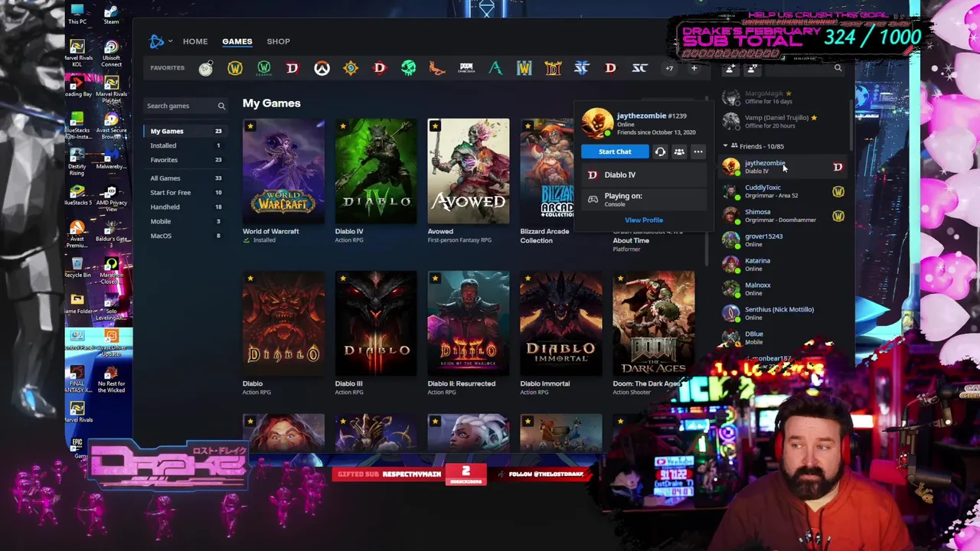Open more options ellipsis in jaythezombie popup
Image resolution: width=980 pixels, height=551 pixels.
698,152
